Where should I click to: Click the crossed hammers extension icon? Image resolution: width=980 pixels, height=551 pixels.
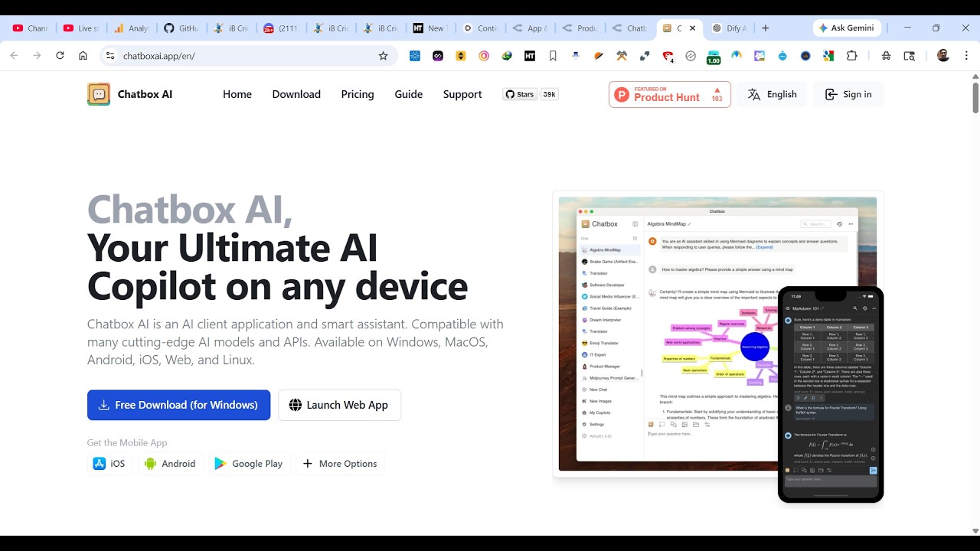click(622, 56)
